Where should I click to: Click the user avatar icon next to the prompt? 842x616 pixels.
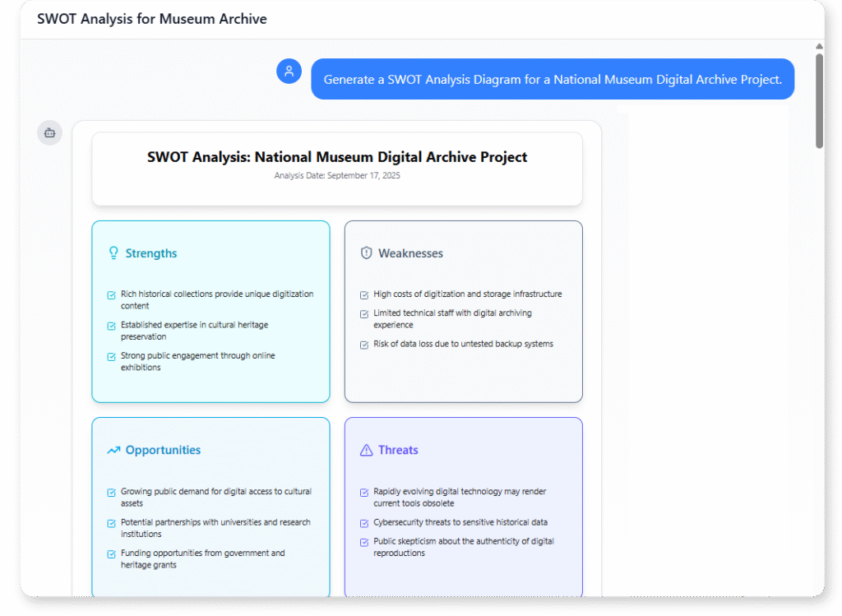click(x=289, y=71)
